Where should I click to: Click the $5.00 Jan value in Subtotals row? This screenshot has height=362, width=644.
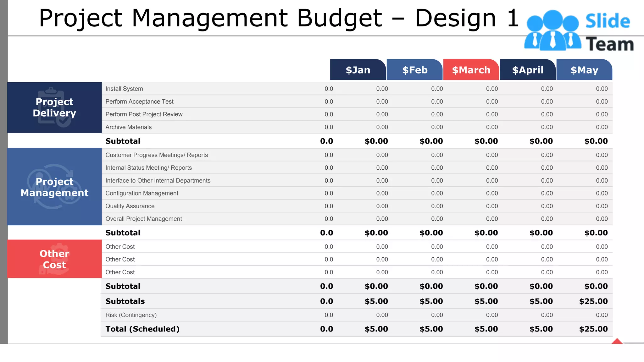(x=376, y=301)
